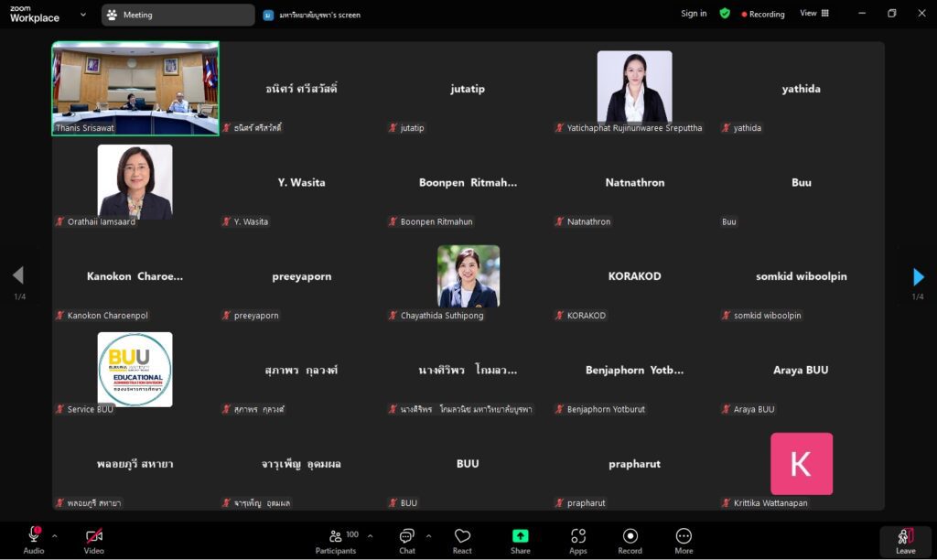Open the Chat panel
This screenshot has width=937, height=560.
407,539
